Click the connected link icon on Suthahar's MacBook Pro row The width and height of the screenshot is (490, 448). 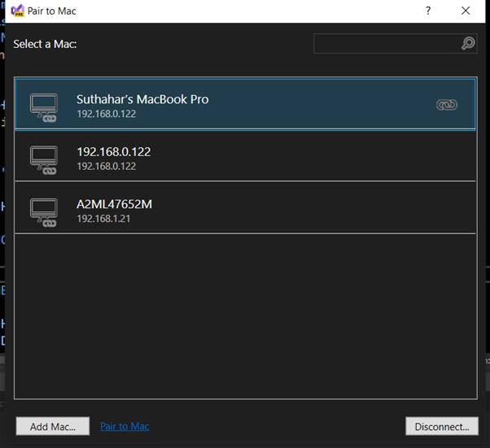coord(447,105)
